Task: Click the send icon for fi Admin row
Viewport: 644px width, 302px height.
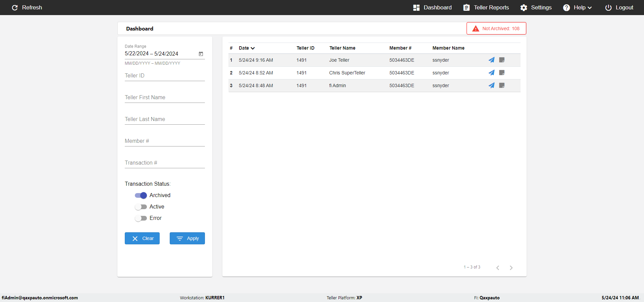Action: [x=491, y=85]
